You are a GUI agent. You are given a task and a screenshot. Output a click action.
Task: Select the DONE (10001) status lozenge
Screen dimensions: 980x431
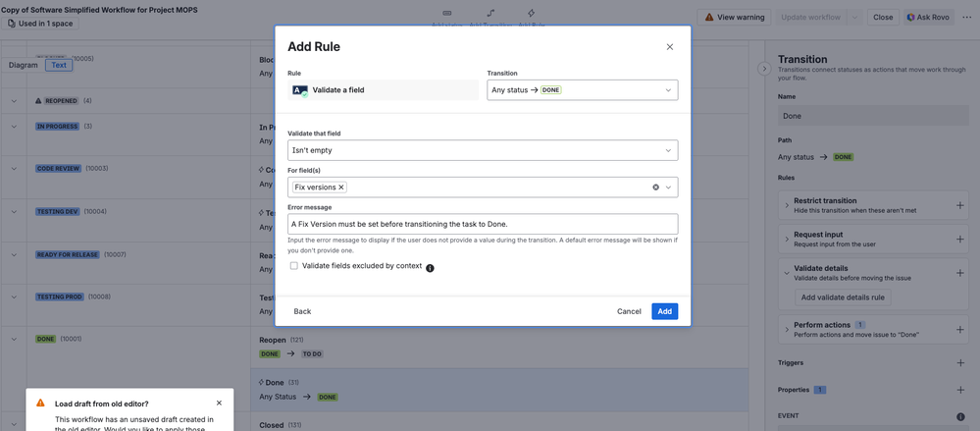coord(46,339)
